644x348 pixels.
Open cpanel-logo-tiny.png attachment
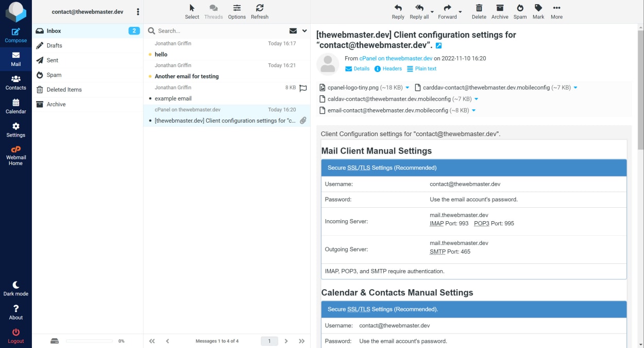tap(361, 88)
